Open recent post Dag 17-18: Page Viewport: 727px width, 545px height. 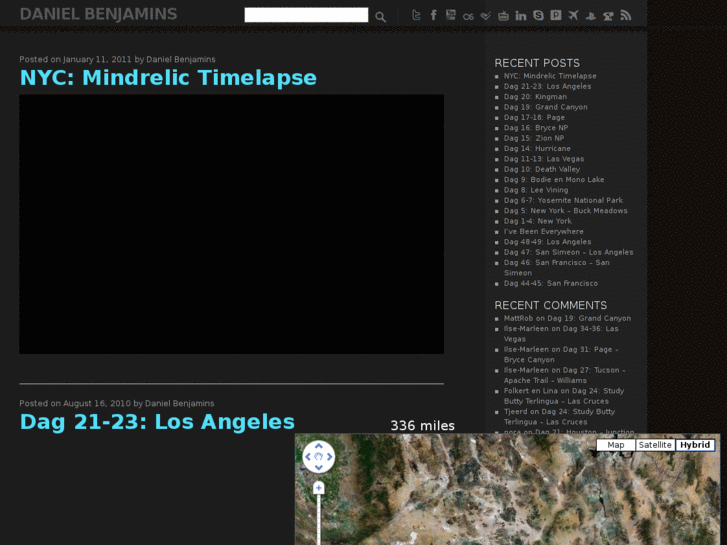click(x=534, y=117)
